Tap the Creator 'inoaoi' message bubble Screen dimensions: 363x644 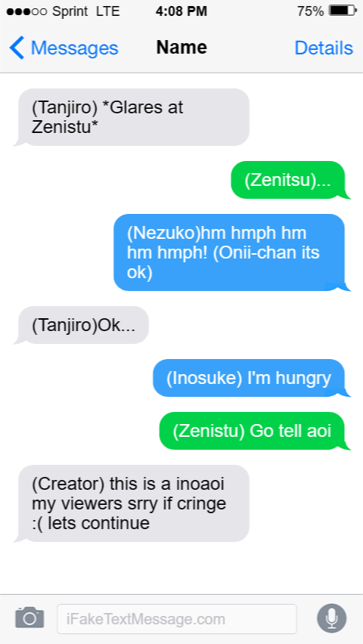tap(132, 503)
